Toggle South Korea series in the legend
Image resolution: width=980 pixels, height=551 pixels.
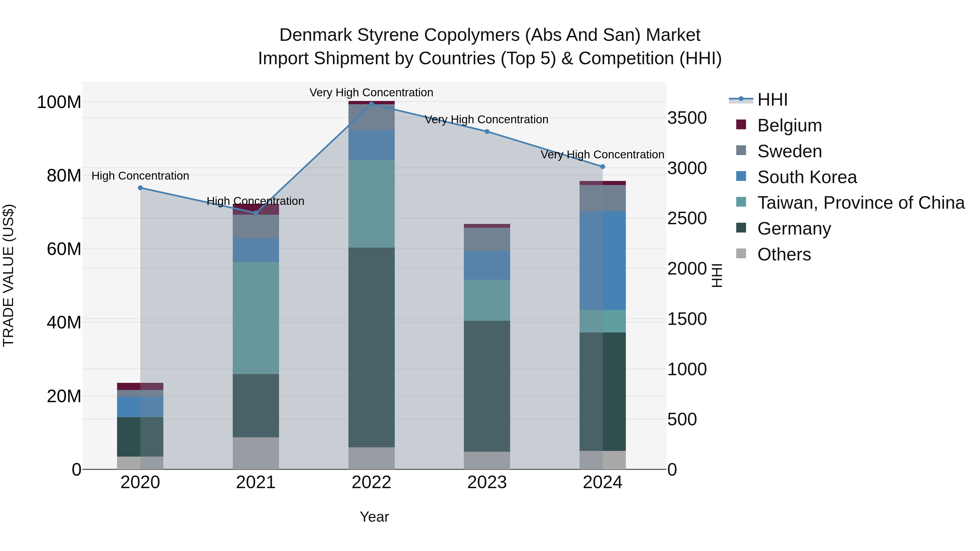797,177
